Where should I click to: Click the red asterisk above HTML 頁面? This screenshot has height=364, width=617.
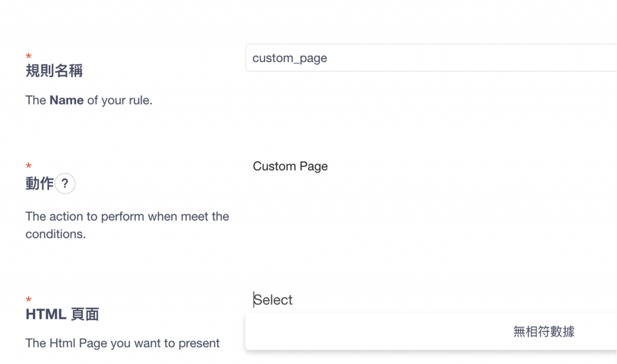(x=28, y=300)
